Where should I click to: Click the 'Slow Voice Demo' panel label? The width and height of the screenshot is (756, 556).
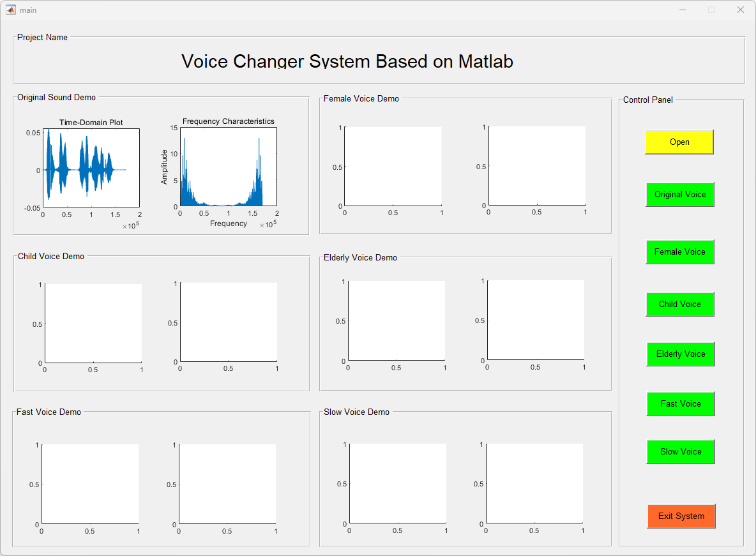click(x=356, y=412)
